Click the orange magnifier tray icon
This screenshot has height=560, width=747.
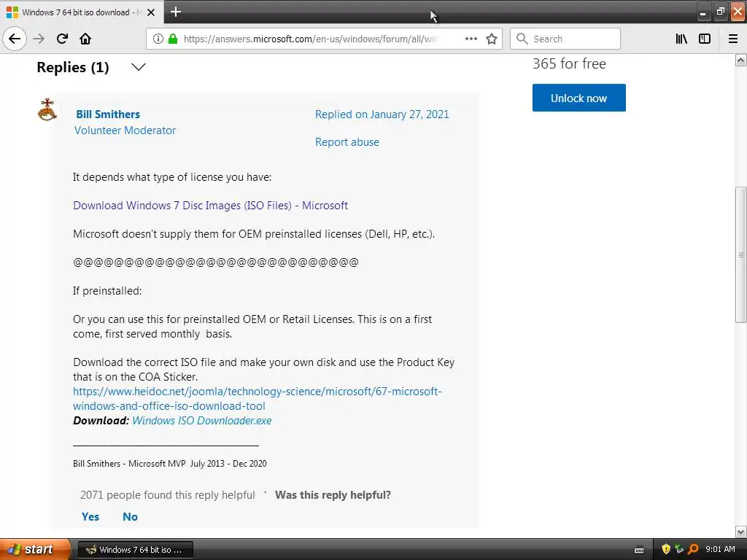tap(693, 550)
